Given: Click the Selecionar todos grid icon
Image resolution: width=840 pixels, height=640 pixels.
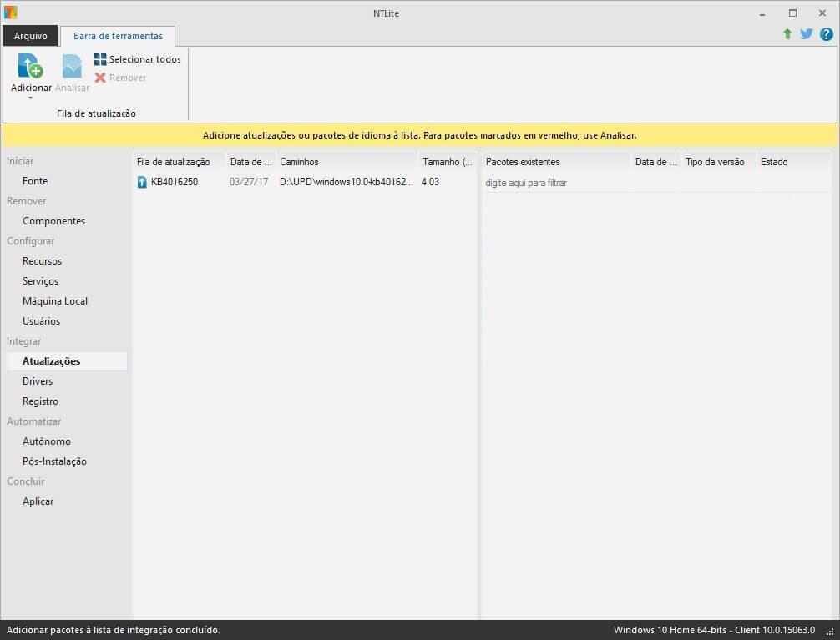Looking at the screenshot, I should (x=100, y=59).
